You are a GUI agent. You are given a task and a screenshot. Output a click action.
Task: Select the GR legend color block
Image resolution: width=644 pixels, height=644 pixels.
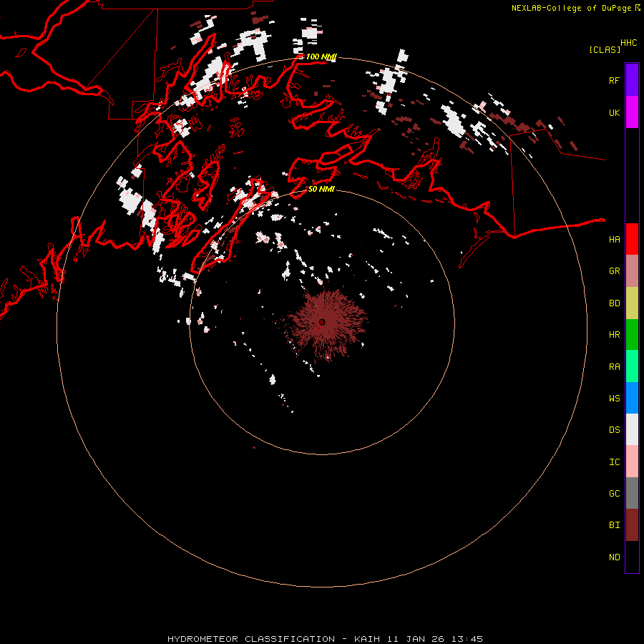coord(632,271)
